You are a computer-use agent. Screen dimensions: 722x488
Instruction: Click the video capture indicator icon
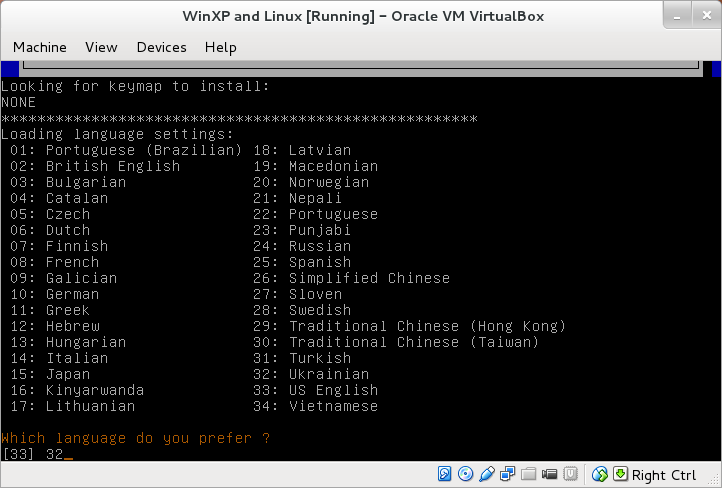tap(548, 474)
